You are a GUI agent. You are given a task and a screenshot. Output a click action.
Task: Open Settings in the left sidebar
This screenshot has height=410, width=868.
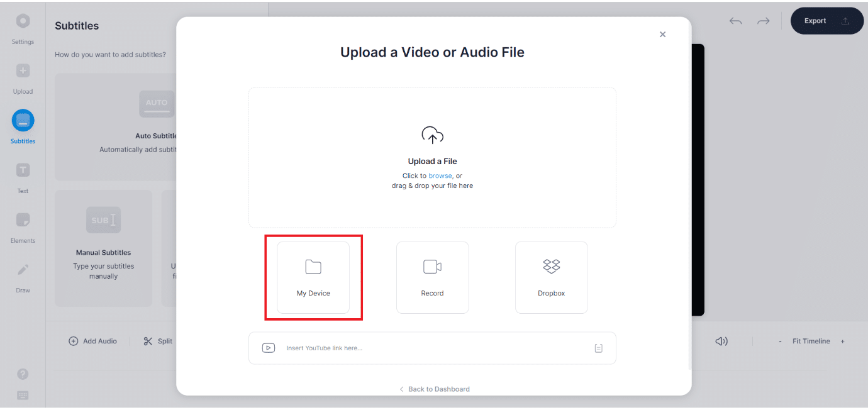(x=23, y=29)
